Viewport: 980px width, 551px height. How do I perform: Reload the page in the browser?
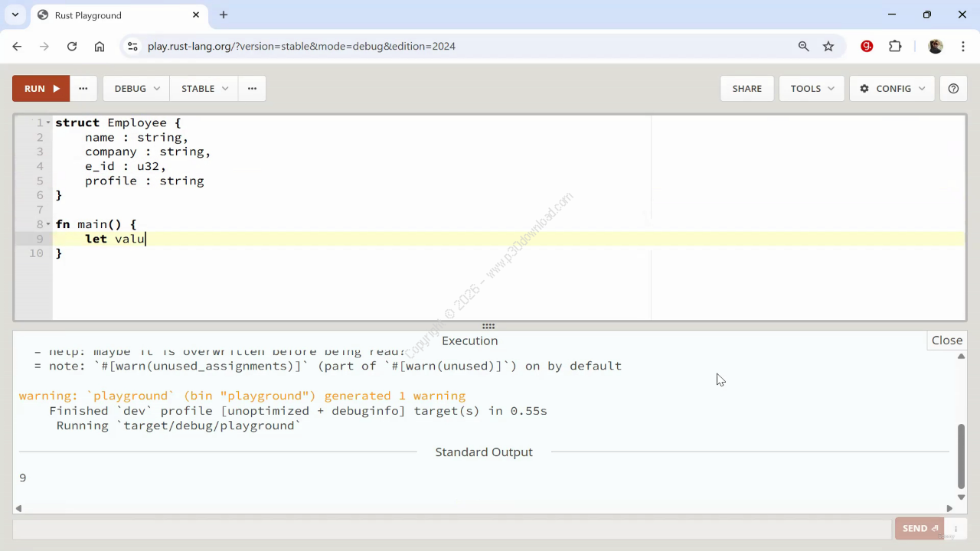point(72,46)
